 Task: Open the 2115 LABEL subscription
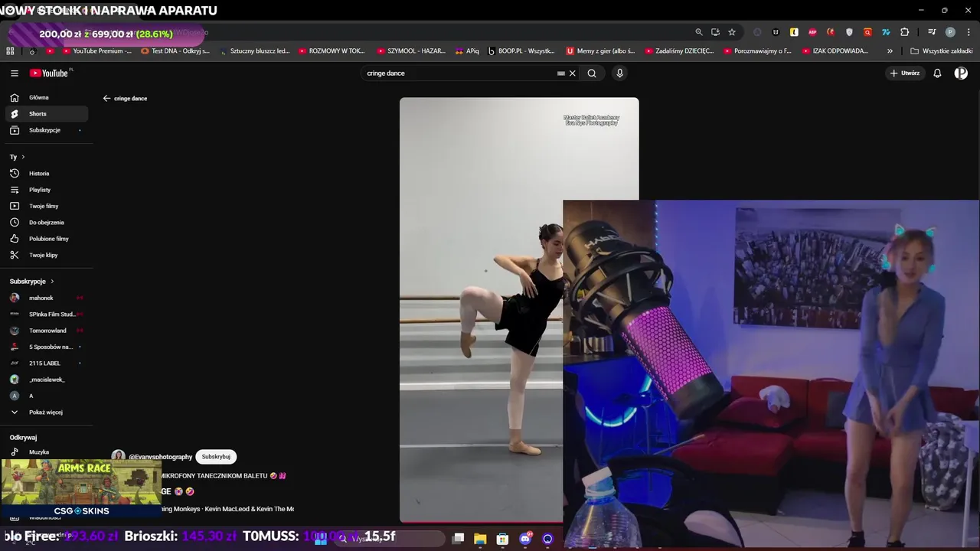(47, 364)
